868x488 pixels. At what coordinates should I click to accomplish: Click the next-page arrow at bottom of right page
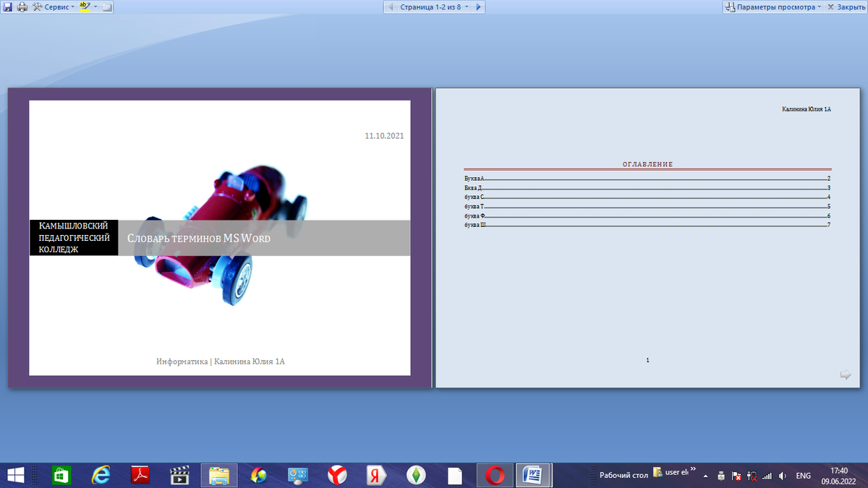[846, 374]
